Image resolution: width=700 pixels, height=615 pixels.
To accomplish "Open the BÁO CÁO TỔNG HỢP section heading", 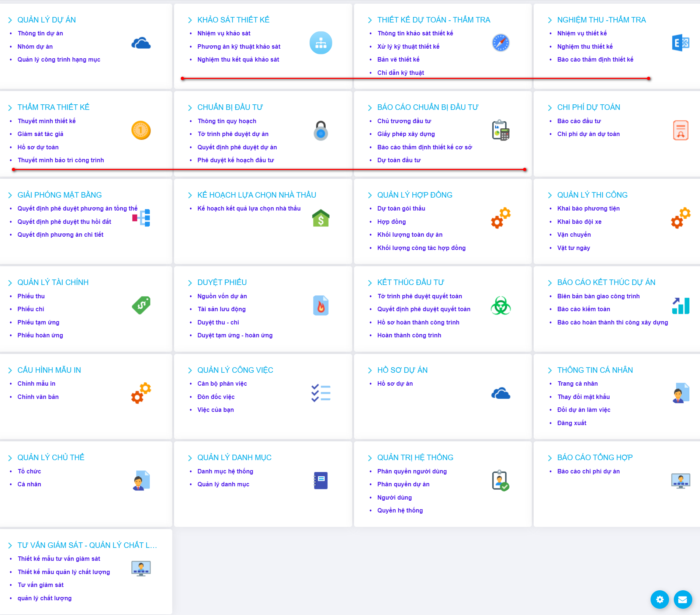I will click(595, 458).
